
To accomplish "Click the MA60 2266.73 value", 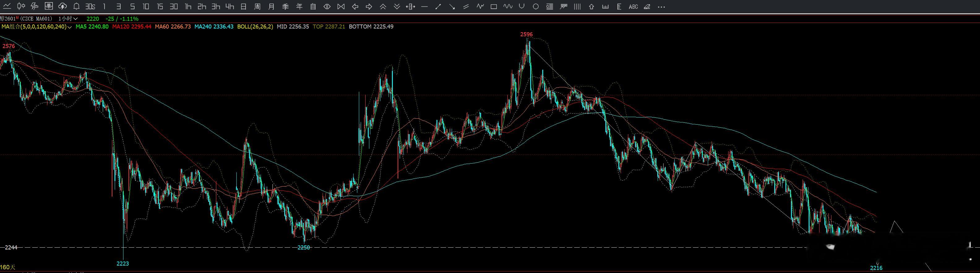I will click(173, 27).
